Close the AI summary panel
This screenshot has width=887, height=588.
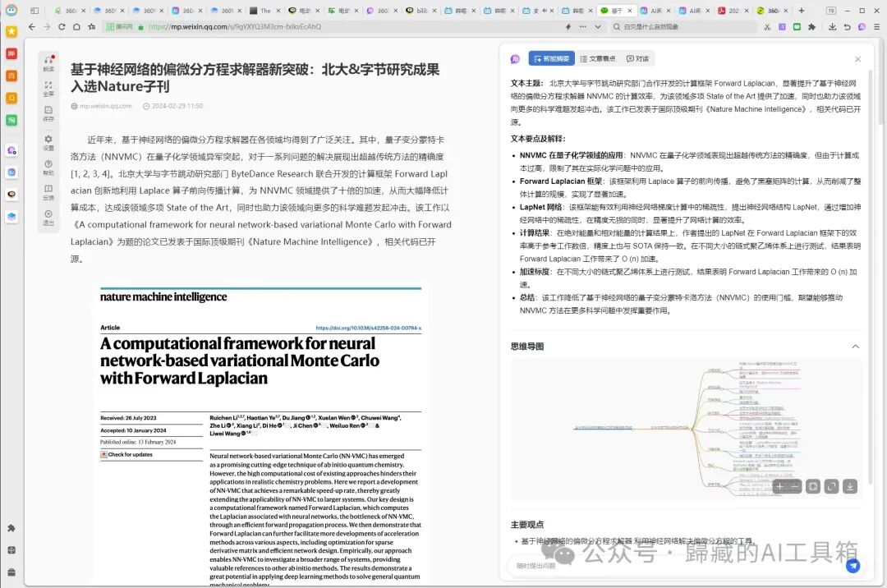tap(857, 59)
